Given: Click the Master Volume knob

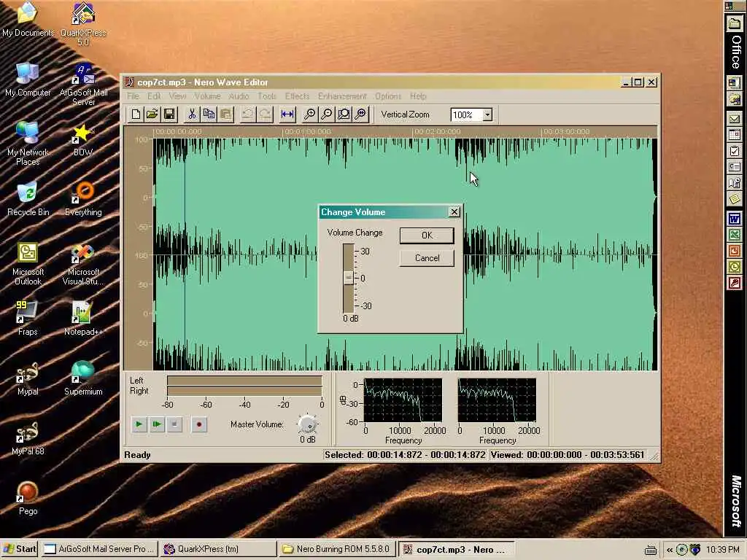Looking at the screenshot, I should (x=307, y=424).
